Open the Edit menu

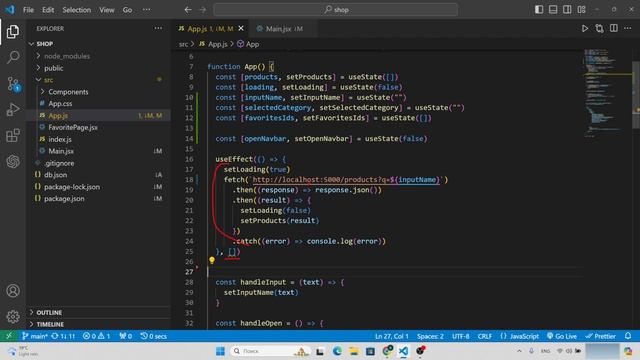click(48, 10)
